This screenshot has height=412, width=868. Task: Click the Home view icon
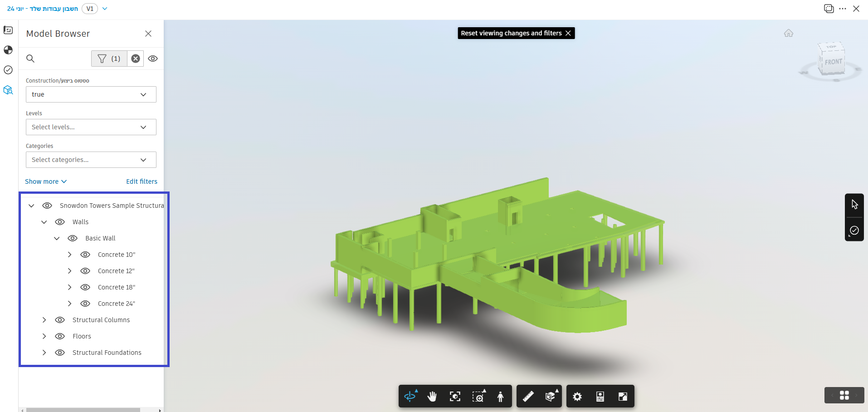coord(788,33)
